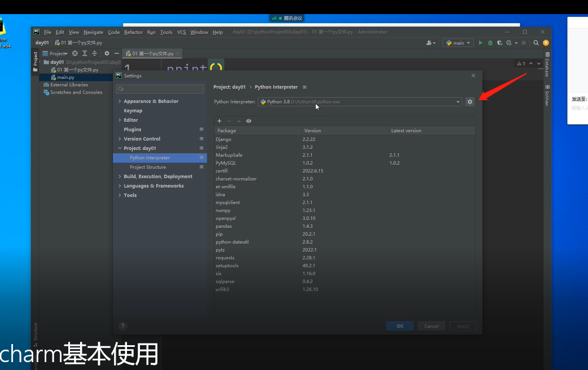This screenshot has width=588, height=370.
Task: Click the breadcrumb settings icon beside Python Interpreter
Action: coord(305,87)
